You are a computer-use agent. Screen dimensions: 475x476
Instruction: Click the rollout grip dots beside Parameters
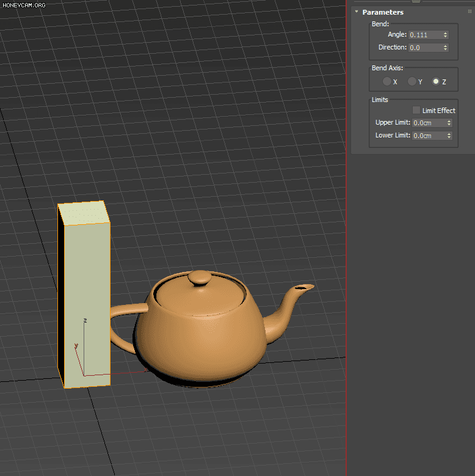(470, 12)
